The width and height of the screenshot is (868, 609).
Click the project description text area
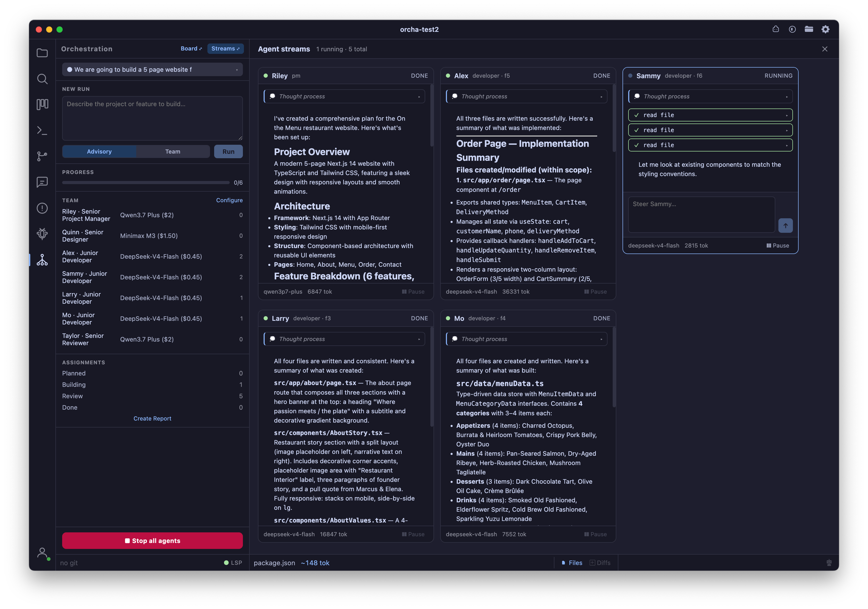pos(152,118)
